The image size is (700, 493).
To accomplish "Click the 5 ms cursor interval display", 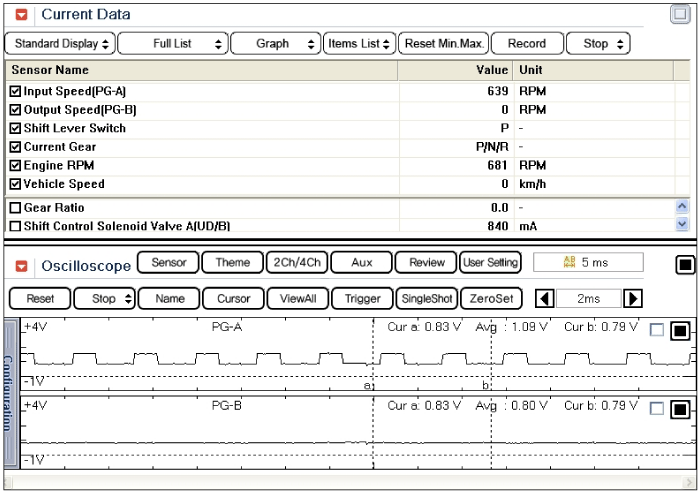I will pyautogui.click(x=588, y=262).
